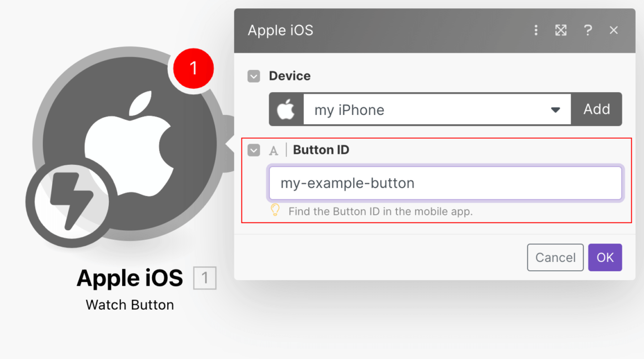Click the Cancel button
The height and width of the screenshot is (359, 644).
(555, 257)
